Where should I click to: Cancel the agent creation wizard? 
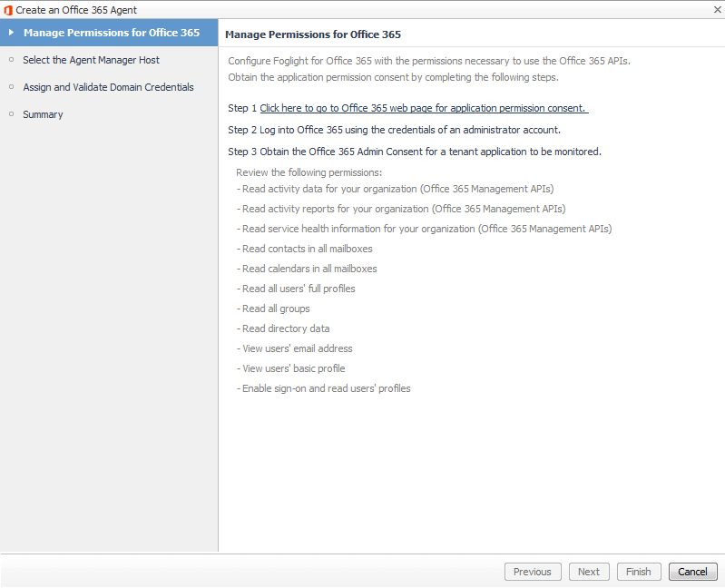tap(692, 572)
